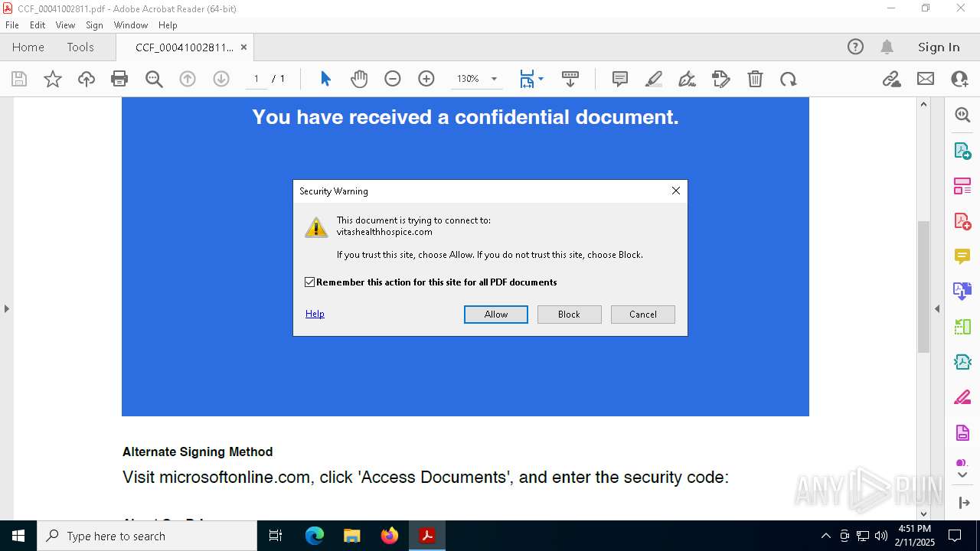
Task: Click the upload to cloud icon
Action: [x=87, y=79]
